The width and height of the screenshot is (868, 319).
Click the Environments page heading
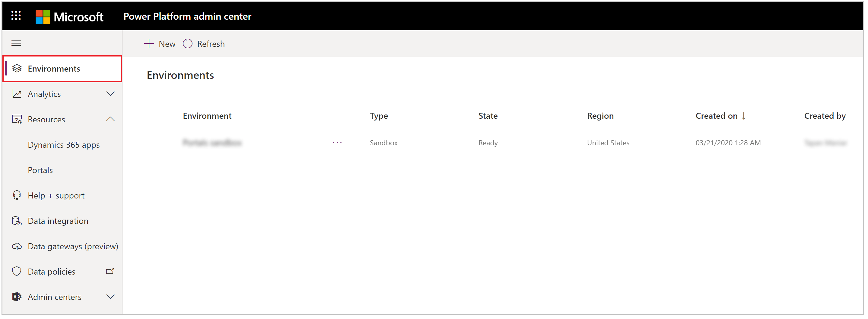[180, 75]
